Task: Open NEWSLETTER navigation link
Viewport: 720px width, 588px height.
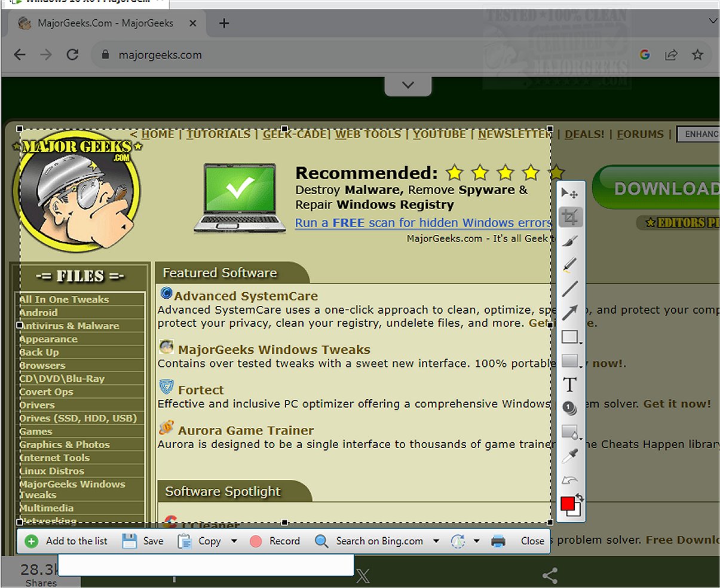Action: tap(515, 134)
